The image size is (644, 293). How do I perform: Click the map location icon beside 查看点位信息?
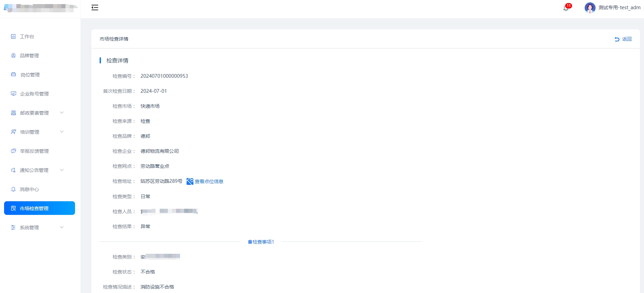pos(190,181)
